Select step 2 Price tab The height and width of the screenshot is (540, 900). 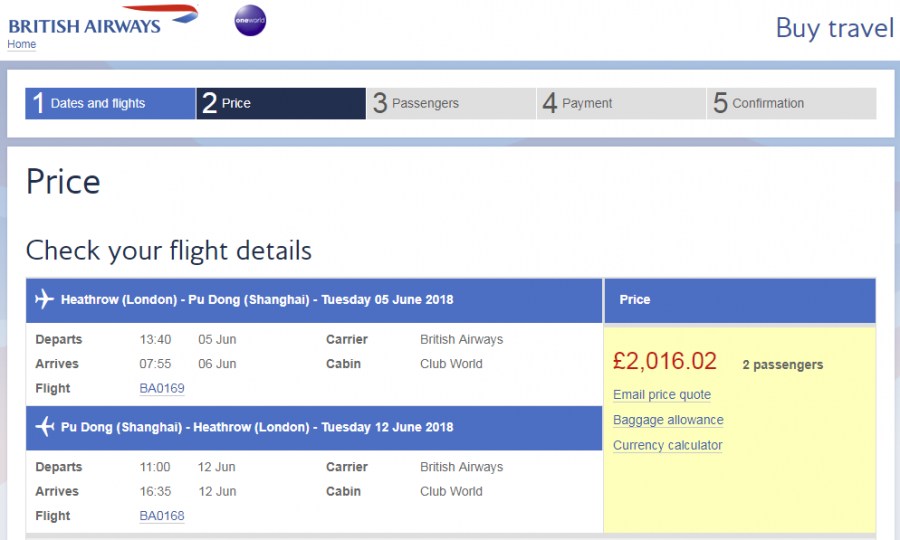coord(280,103)
